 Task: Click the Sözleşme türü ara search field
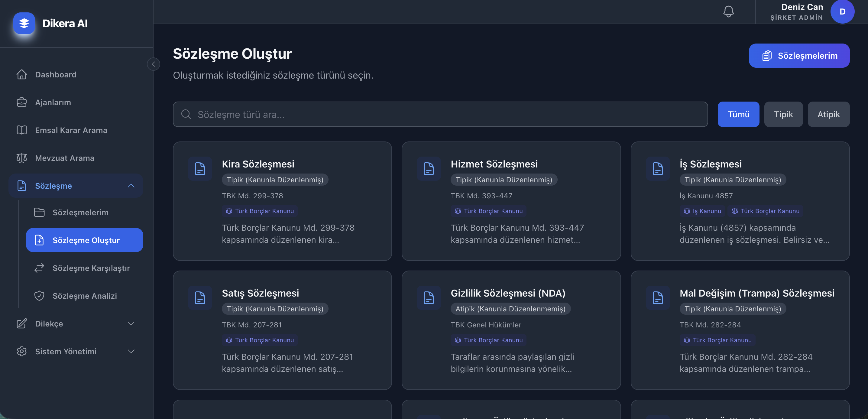pyautogui.click(x=440, y=115)
